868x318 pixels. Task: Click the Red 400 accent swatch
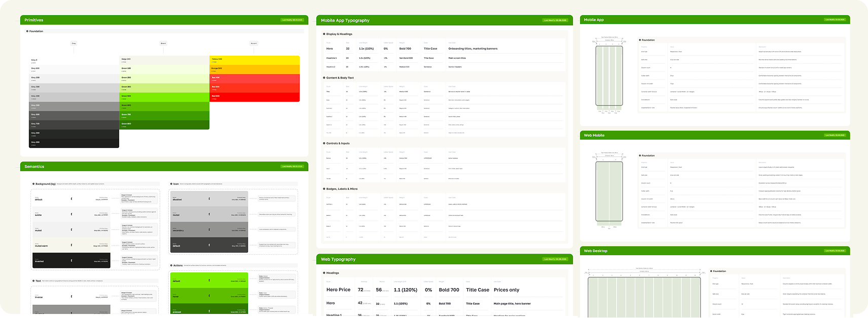pyautogui.click(x=255, y=78)
